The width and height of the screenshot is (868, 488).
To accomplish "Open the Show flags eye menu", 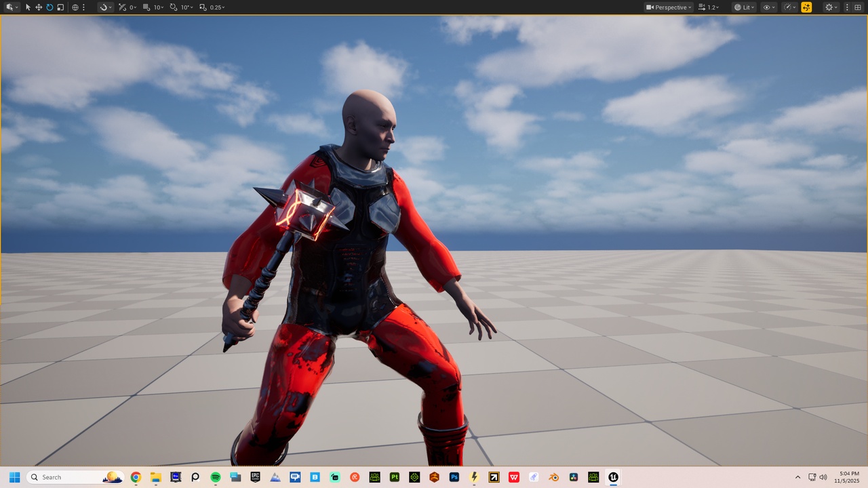I will (769, 7).
